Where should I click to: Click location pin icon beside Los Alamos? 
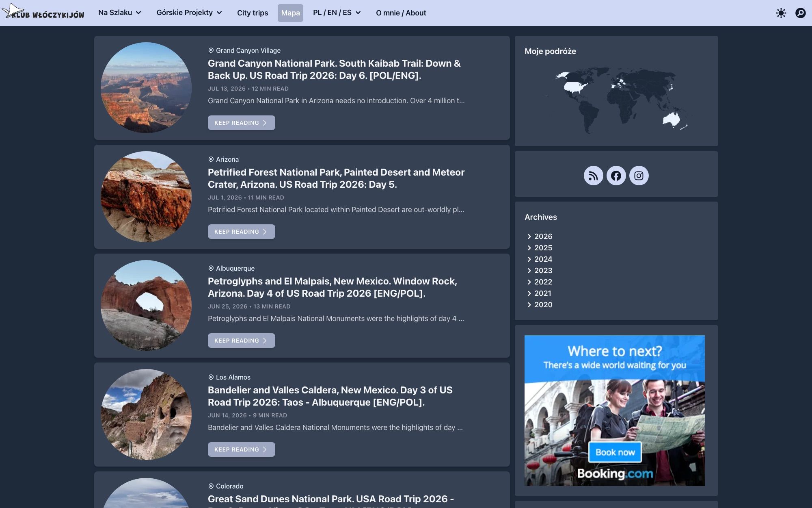[211, 377]
